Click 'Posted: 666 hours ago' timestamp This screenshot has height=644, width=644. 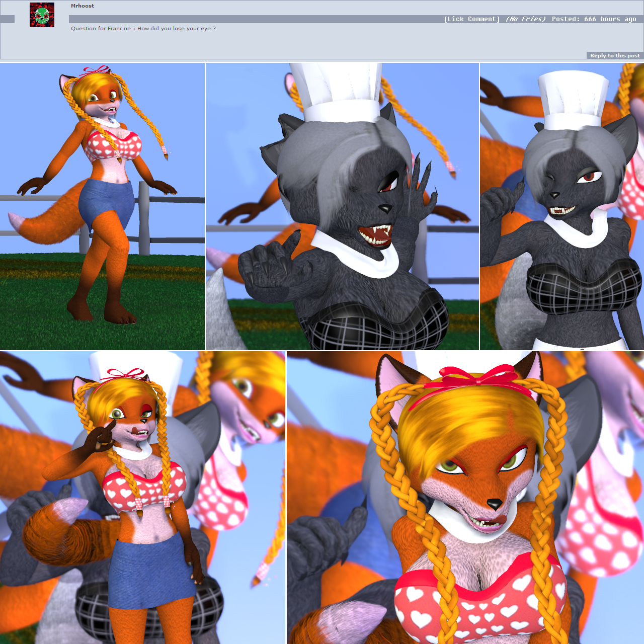(594, 19)
